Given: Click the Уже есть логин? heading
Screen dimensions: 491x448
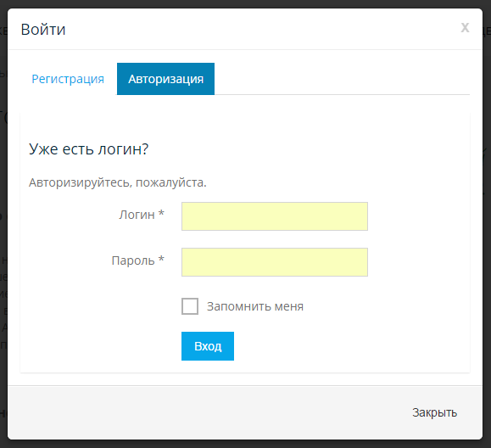Looking at the screenshot, I should pyautogui.click(x=89, y=149).
